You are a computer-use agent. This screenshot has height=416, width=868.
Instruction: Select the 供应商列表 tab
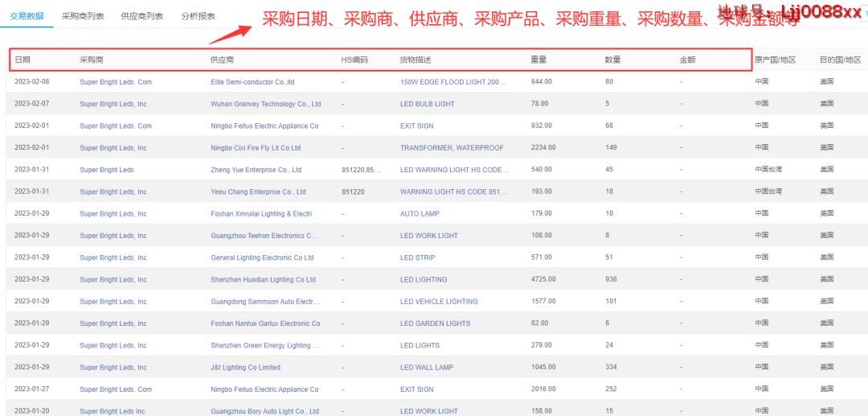(141, 16)
